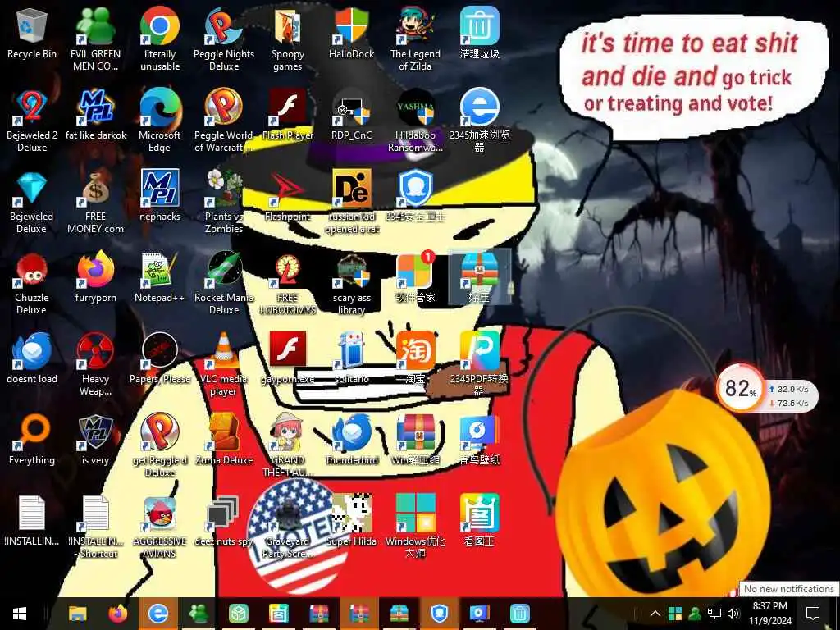Open the Spoopy games folder
Screen dimensions: 840x630
(288, 39)
